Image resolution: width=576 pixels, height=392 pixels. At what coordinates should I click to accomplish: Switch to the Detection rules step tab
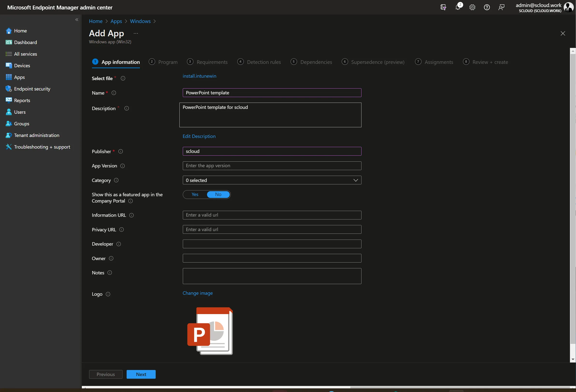(259, 62)
